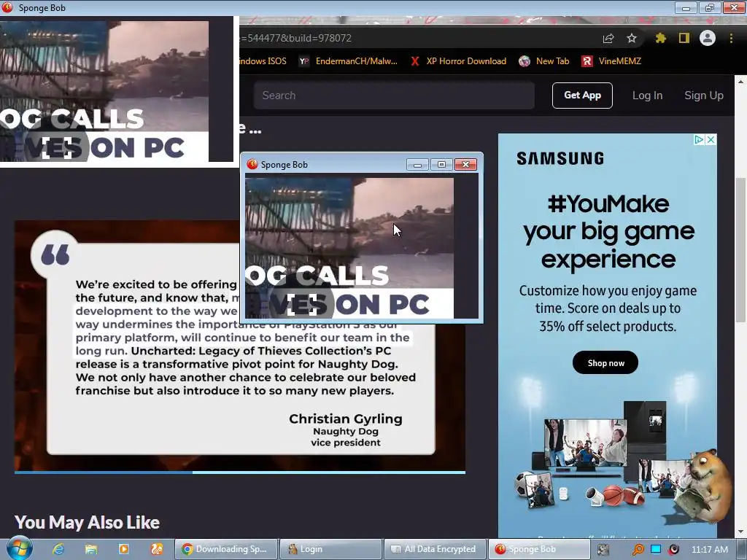Viewport: 747px width, 560px height.
Task: Toggle the Chrome side panel icon
Action: point(684,38)
